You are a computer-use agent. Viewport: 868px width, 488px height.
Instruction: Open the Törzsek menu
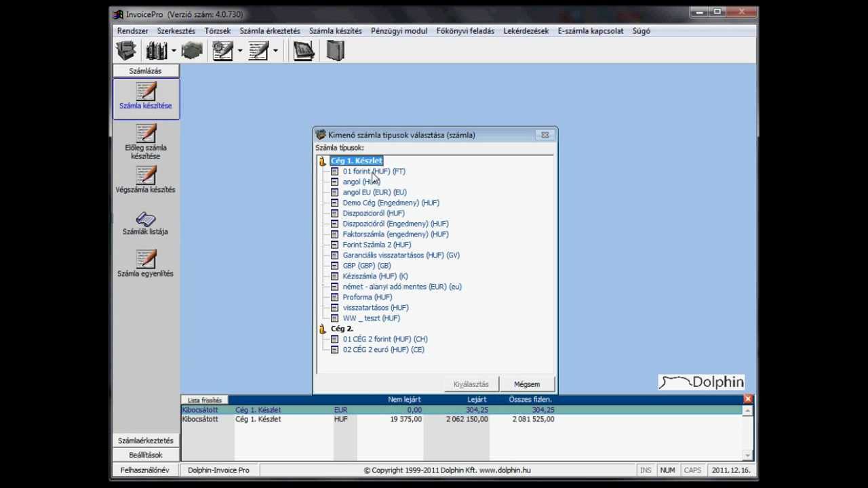click(x=218, y=31)
